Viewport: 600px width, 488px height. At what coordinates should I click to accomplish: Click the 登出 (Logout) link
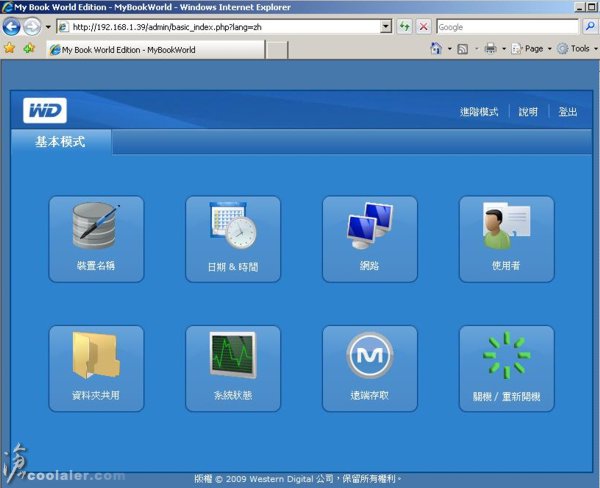point(567,112)
